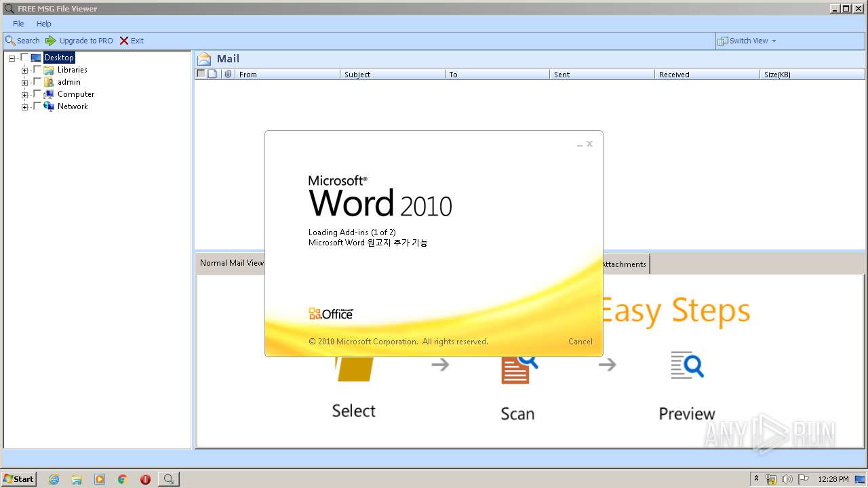Select the Network label in tree
Image resolution: width=868 pixels, height=488 pixels.
[73, 106]
